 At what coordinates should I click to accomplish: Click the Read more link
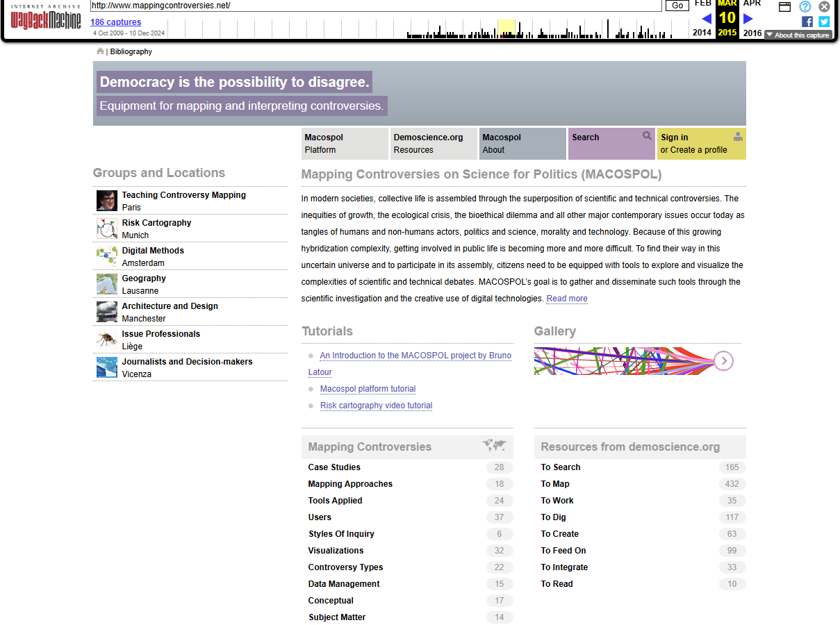pos(566,299)
